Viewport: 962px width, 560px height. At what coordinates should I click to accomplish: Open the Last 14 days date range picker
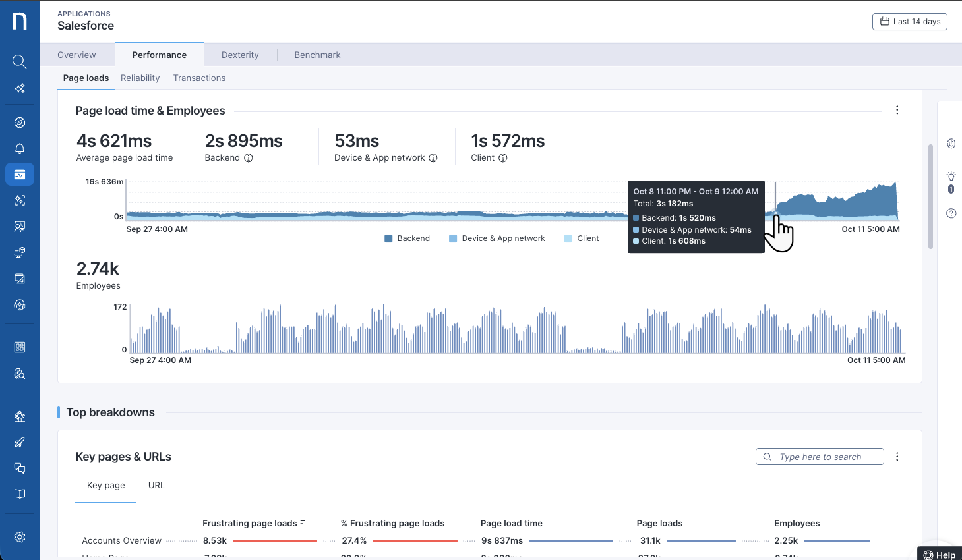910,22
